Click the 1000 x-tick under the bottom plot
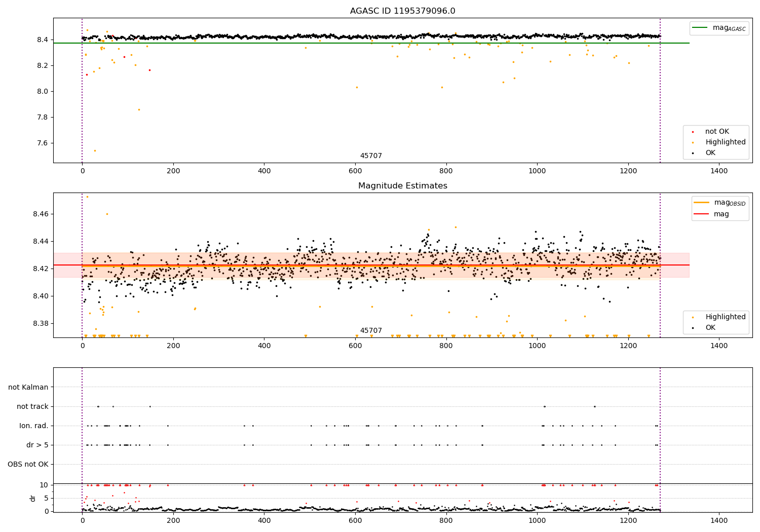 pyautogui.click(x=537, y=521)
